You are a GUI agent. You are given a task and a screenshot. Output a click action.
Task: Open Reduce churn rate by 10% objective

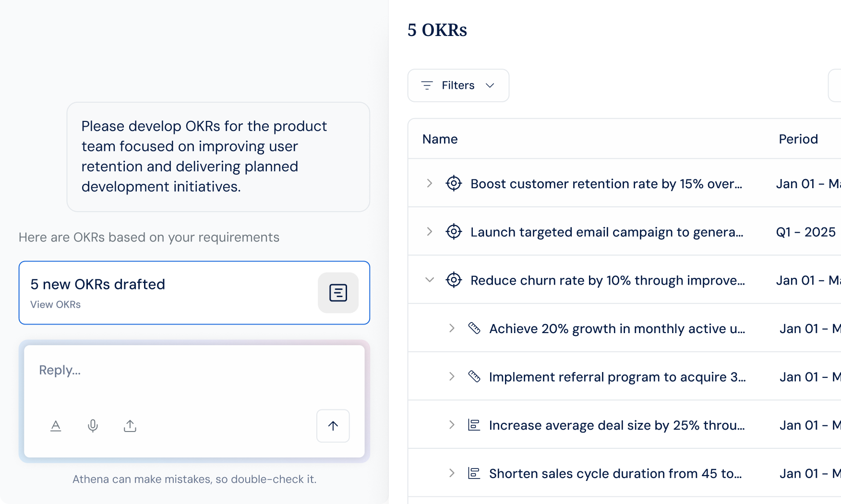[608, 280]
